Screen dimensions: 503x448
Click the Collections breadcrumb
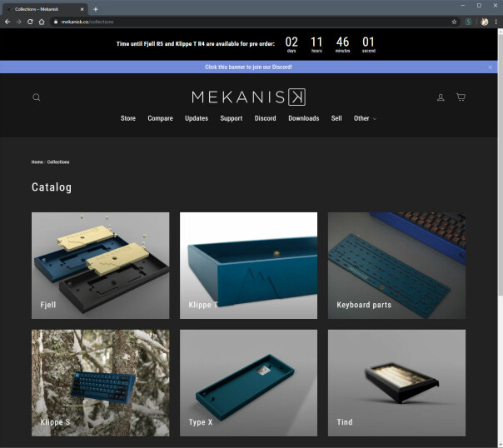(x=58, y=162)
